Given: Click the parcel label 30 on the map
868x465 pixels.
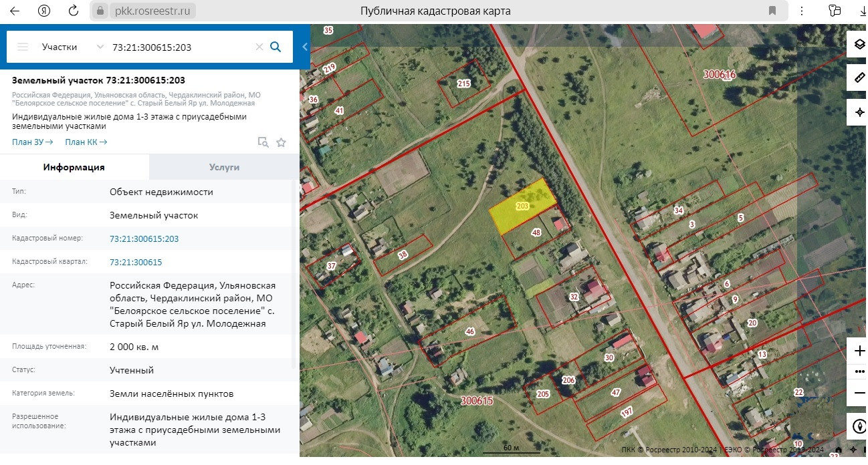Looking at the screenshot, I should [609, 357].
